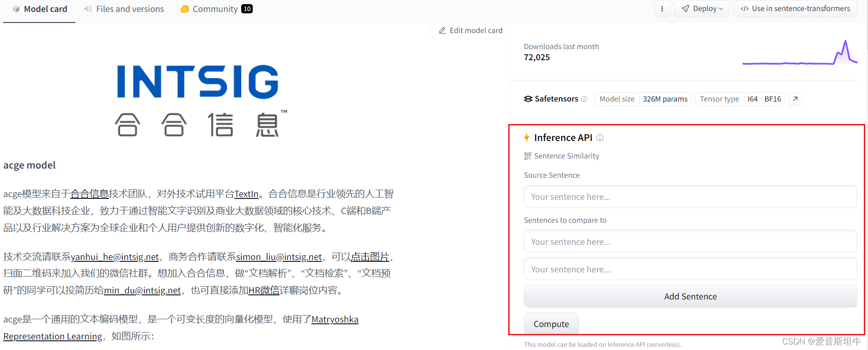Focus the second compare sentence field
Image resolution: width=868 pixels, height=350 pixels.
[x=690, y=269]
